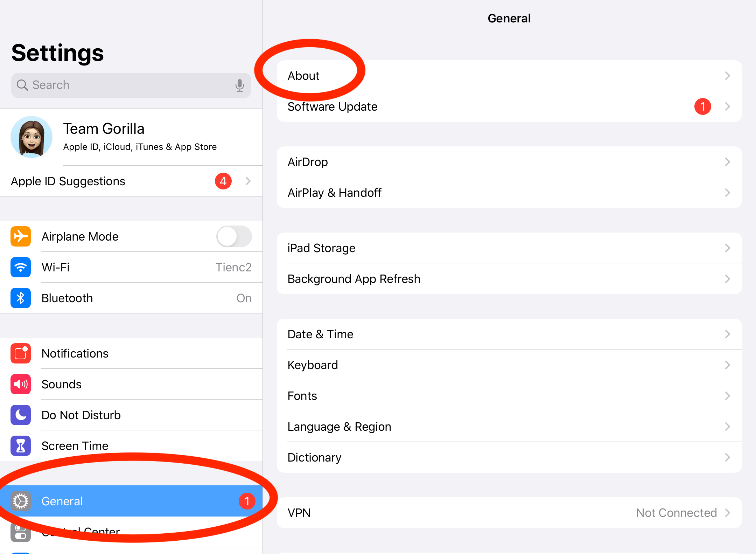Tap the Wi-Fi icon
The image size is (756, 554).
pyautogui.click(x=21, y=267)
